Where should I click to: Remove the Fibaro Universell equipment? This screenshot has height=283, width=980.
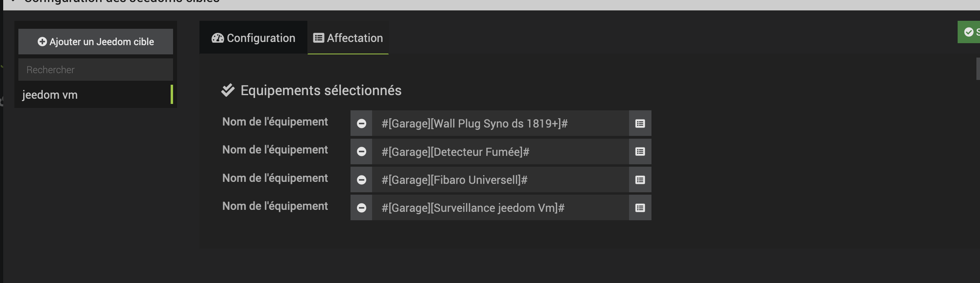click(361, 180)
